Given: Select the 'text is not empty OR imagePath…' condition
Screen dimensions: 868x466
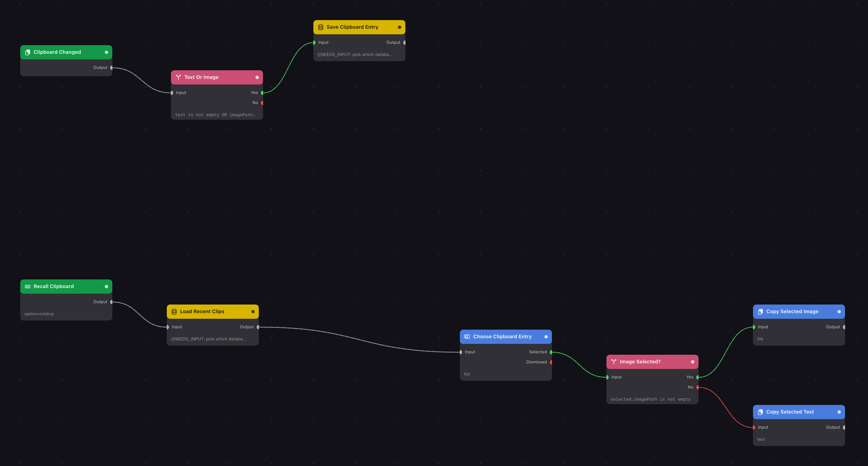Looking at the screenshot, I should point(215,115).
